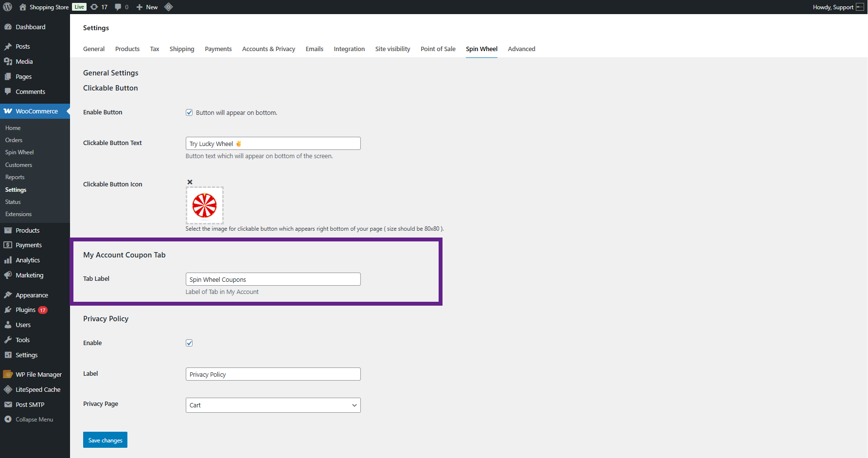This screenshot has height=458, width=868.
Task: Click the Tab Label text field
Action: point(273,279)
